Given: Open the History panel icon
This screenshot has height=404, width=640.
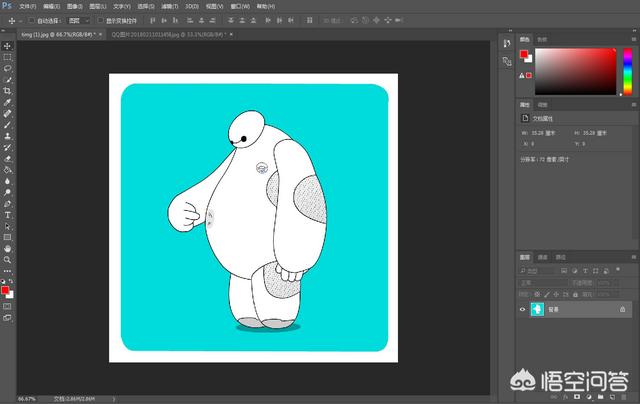Looking at the screenshot, I should coord(507,44).
